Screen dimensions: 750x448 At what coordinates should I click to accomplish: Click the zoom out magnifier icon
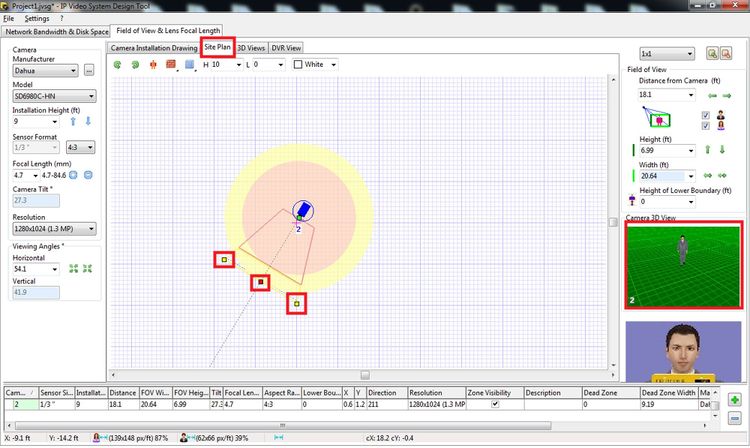coord(727,53)
